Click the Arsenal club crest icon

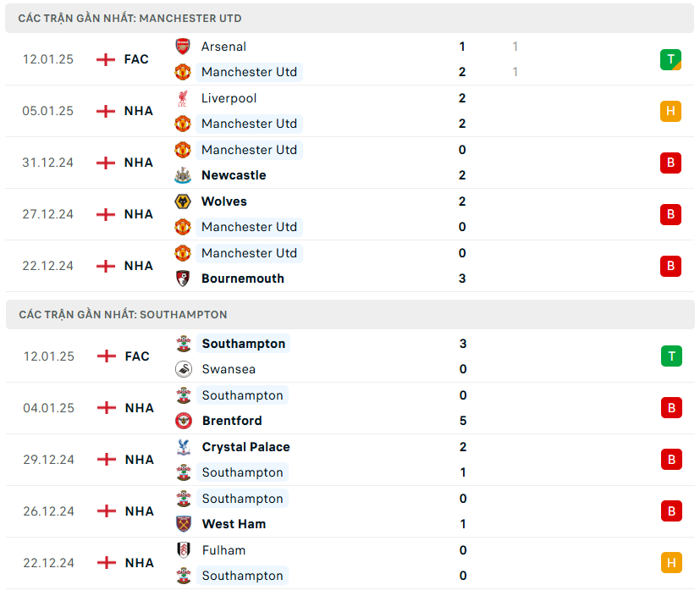(x=183, y=47)
